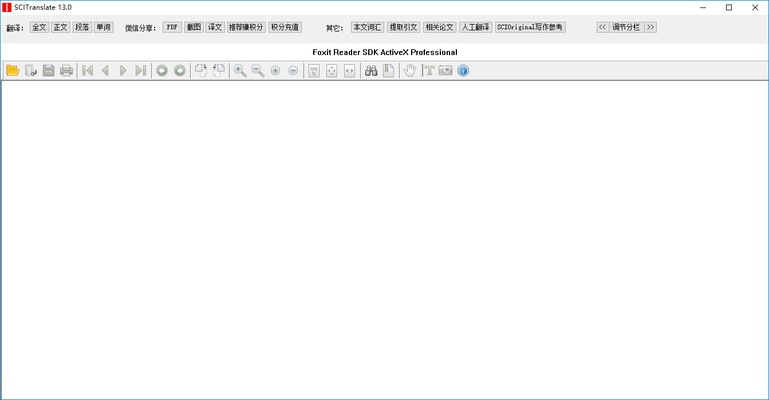Jump to the last page
Image resolution: width=769 pixels, height=400 pixels.
pos(141,71)
